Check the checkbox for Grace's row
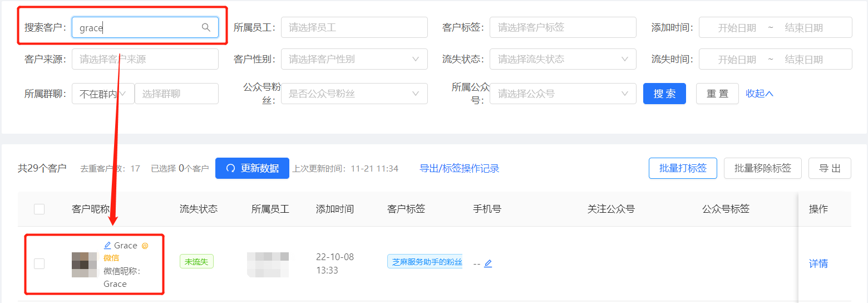The width and height of the screenshot is (868, 303). tap(39, 263)
